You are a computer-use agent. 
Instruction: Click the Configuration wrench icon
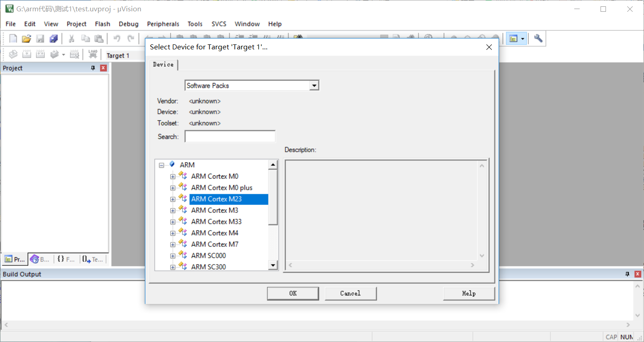[x=538, y=39]
